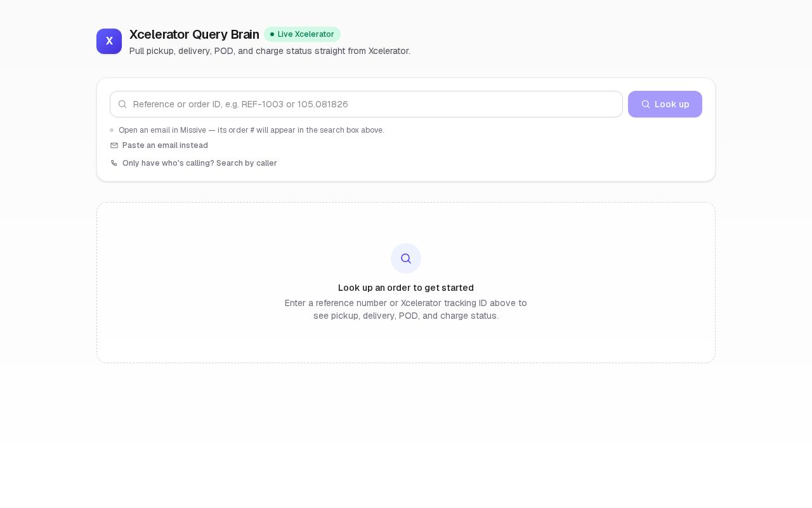Image resolution: width=812 pixels, height=508 pixels.
Task: Click the magnifier icon inside the search box
Action: [122, 104]
